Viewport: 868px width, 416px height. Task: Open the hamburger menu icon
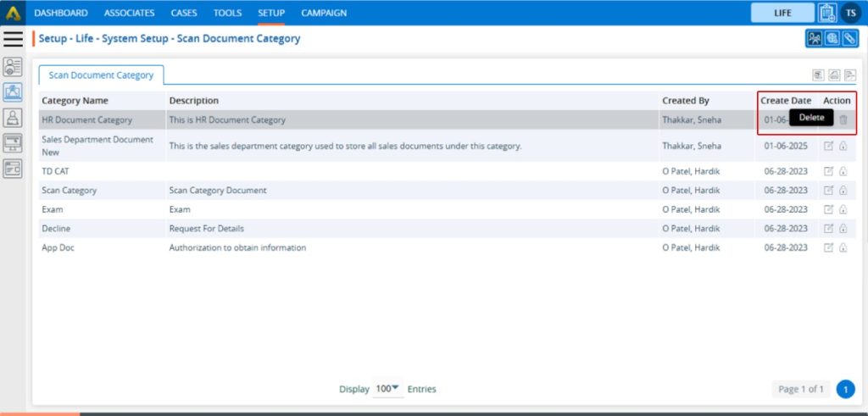click(13, 39)
